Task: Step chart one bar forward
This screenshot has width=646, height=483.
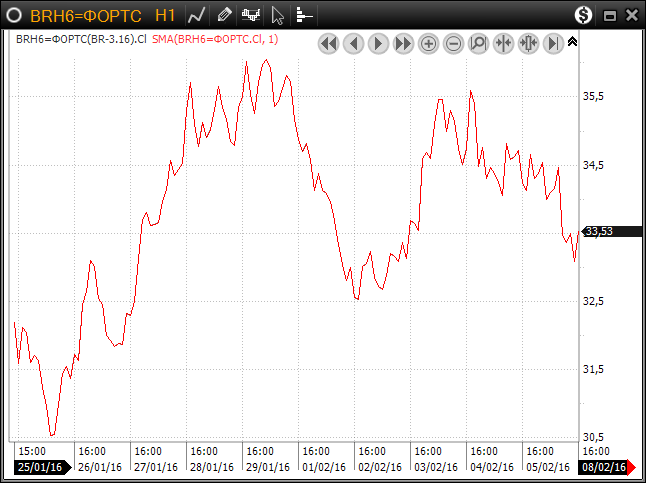Action: 378,43
